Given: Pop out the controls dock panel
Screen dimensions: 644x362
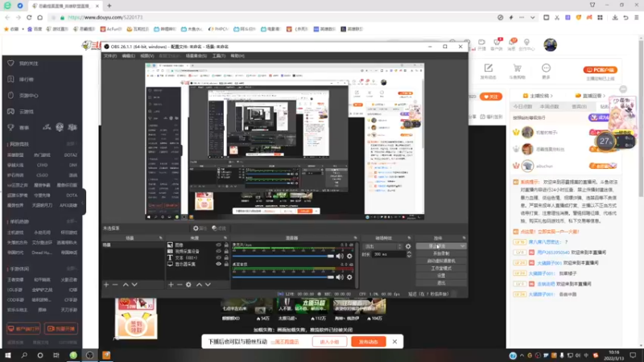Looking at the screenshot, I should click(464, 238).
